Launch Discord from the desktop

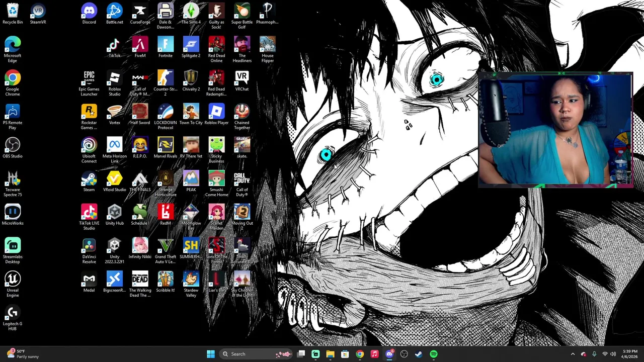tap(89, 14)
